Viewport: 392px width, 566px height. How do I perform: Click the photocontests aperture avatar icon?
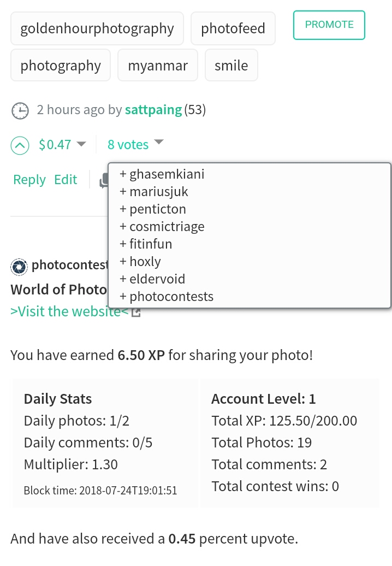(19, 267)
